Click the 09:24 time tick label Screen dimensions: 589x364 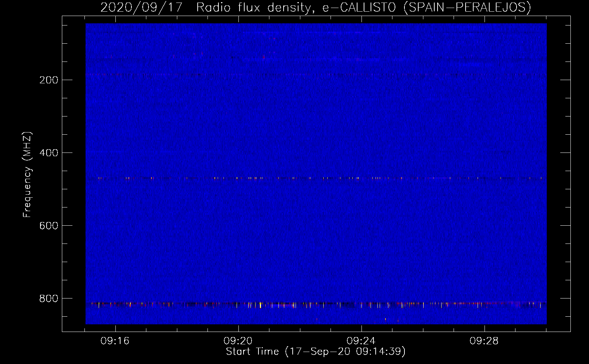point(361,341)
